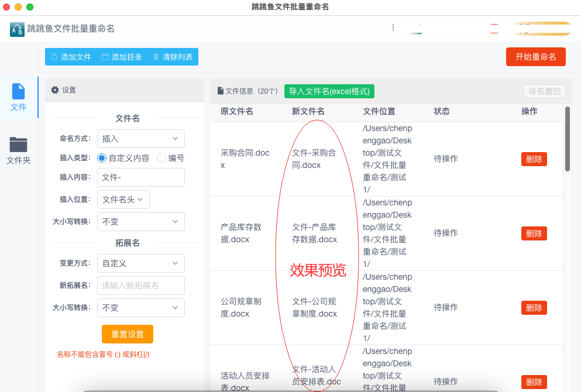The width and height of the screenshot is (581, 392).
Task: Click the 命名撤回 button
Action: point(544,91)
